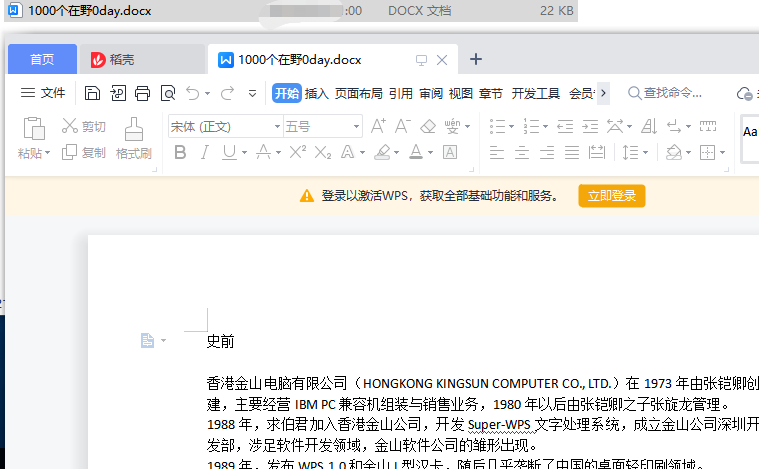This screenshot has width=759, height=469.
Task: Expand the Paste options arrow
Action: (47, 153)
